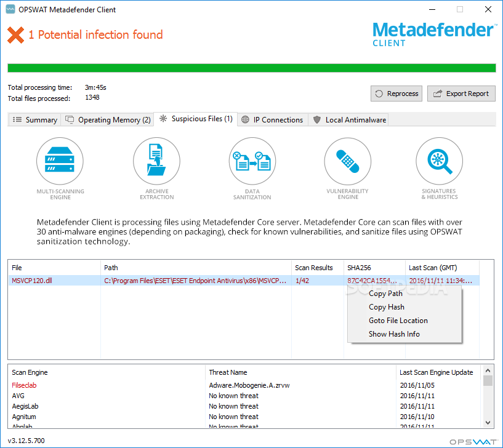Close the Metadefender Client window

(x=488, y=9)
